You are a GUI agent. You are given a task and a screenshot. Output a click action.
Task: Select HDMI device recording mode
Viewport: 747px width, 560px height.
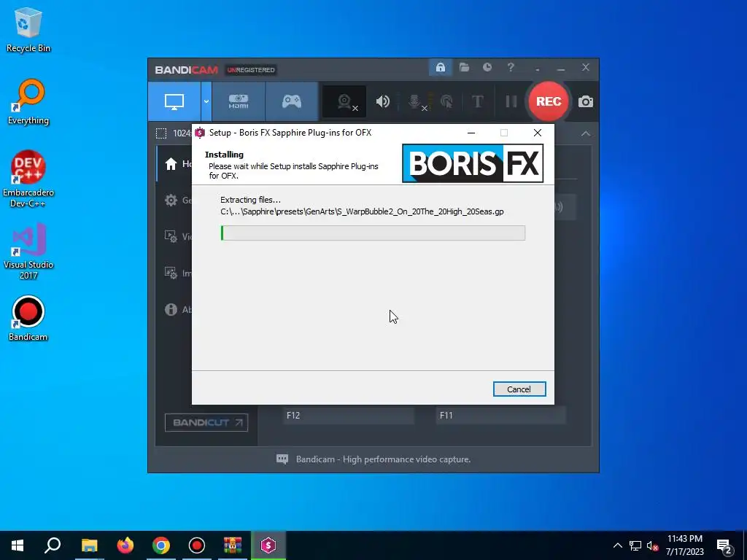point(239,101)
